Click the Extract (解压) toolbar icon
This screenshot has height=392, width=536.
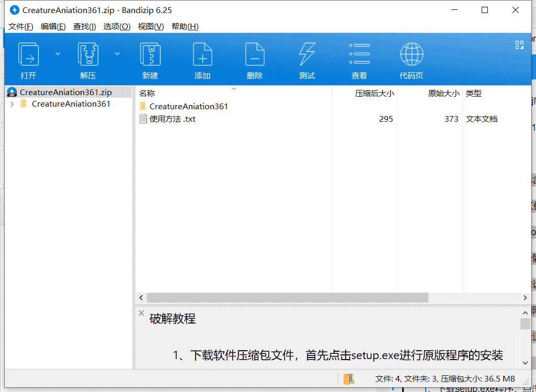click(x=88, y=54)
